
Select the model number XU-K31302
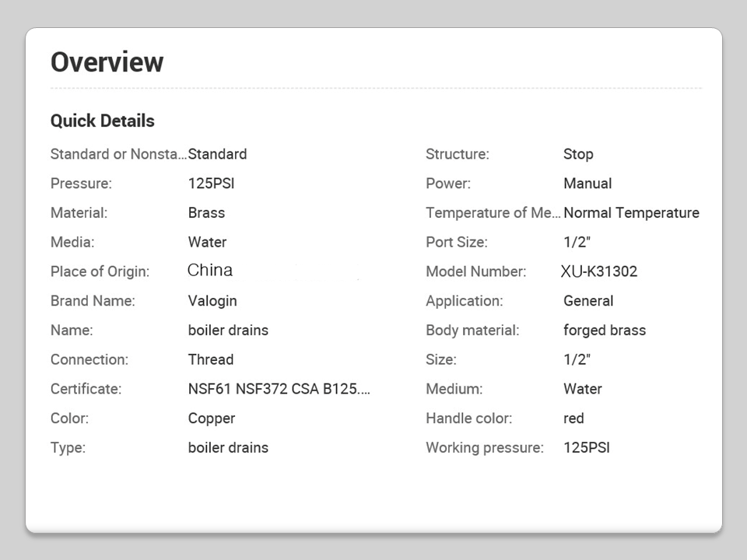coord(599,271)
